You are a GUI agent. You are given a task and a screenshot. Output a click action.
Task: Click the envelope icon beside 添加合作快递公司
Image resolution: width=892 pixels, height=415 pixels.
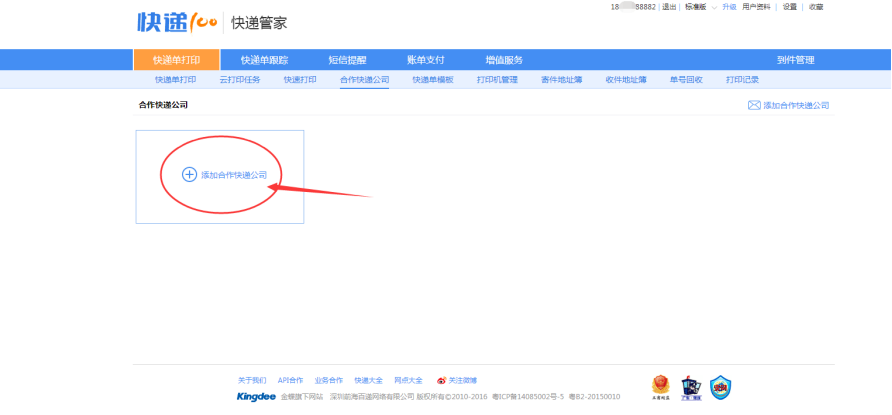click(754, 105)
